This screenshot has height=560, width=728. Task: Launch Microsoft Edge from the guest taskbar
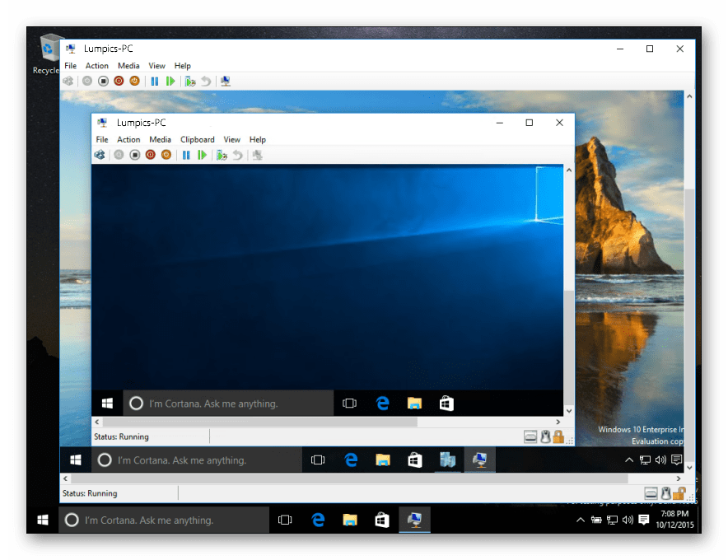click(382, 403)
